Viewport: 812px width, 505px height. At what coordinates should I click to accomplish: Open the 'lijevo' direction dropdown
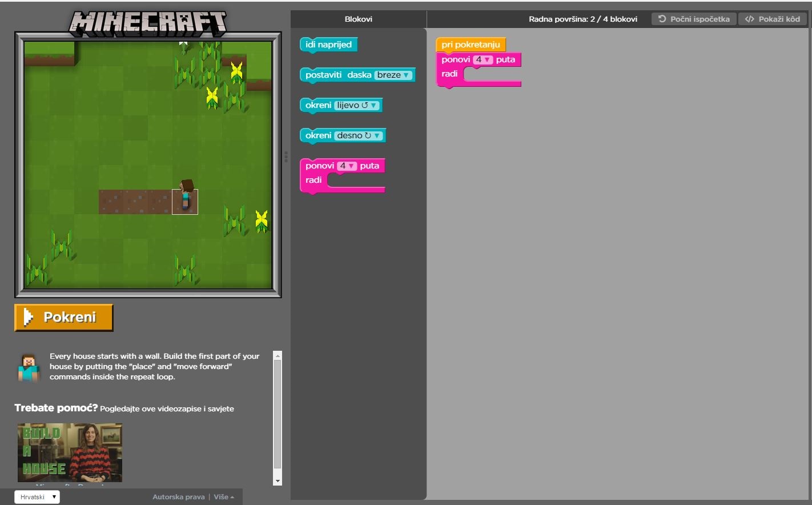357,105
